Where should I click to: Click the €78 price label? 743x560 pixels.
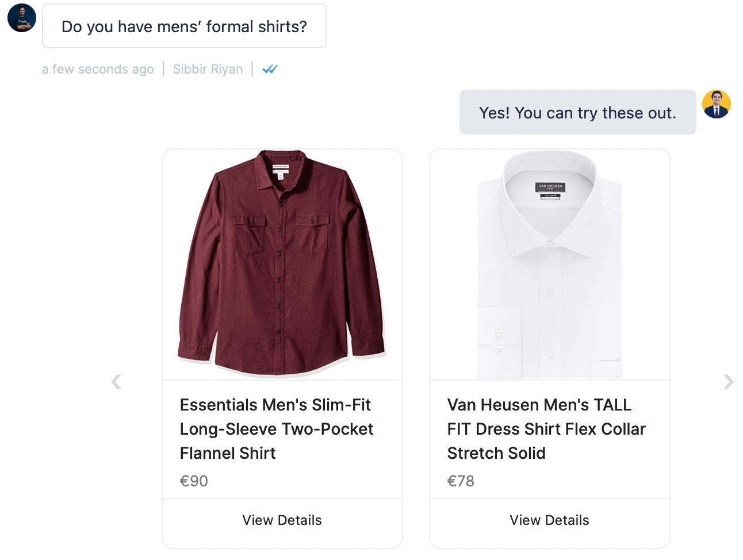coord(461,481)
